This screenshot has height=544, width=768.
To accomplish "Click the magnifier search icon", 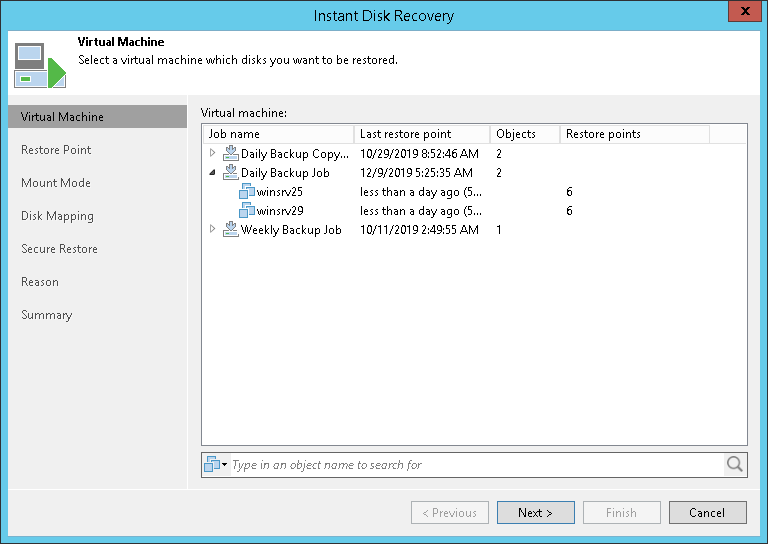I will point(735,464).
